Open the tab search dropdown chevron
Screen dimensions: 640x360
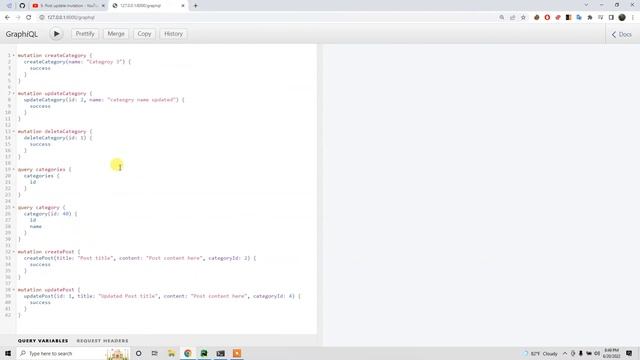pos(587,5)
